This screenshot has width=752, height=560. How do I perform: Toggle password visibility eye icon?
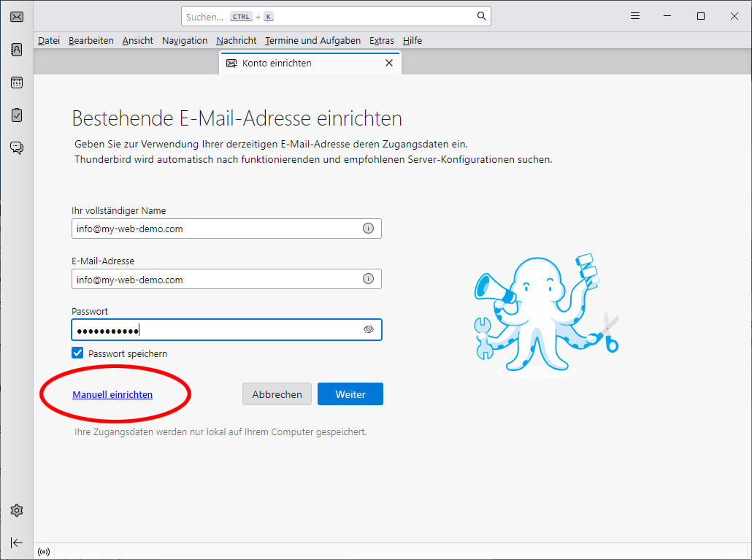368,329
